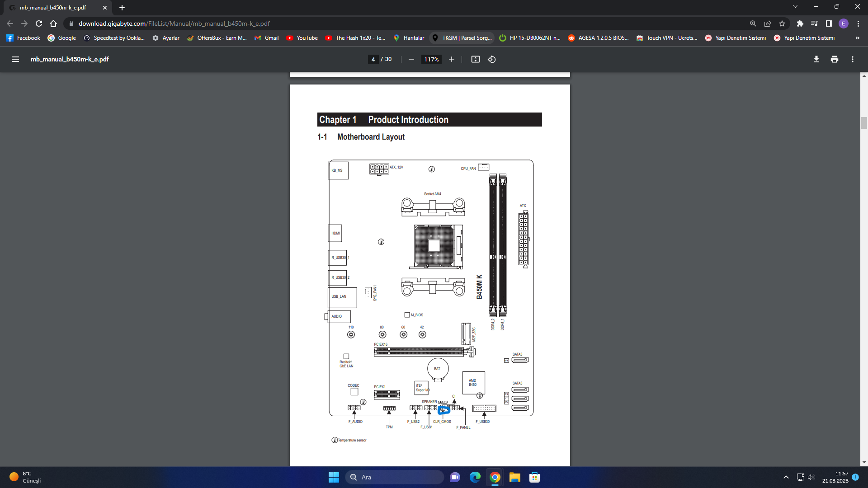Open the weather widget 8°C Güneşli
Image resolution: width=868 pixels, height=488 pixels.
(25, 477)
